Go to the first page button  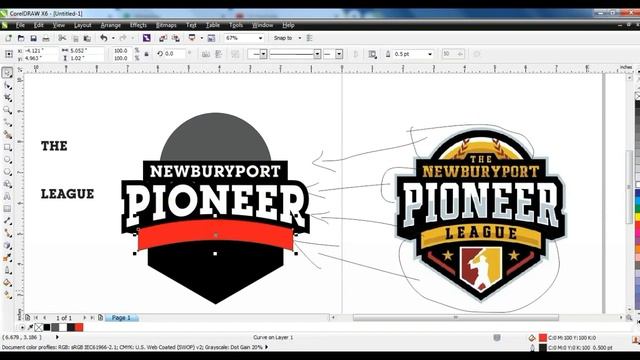(x=36, y=318)
